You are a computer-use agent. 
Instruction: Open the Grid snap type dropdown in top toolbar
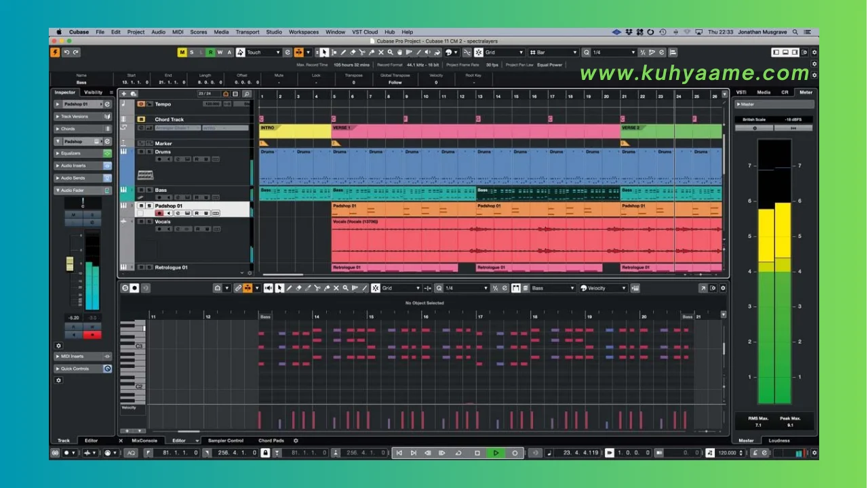click(x=505, y=52)
